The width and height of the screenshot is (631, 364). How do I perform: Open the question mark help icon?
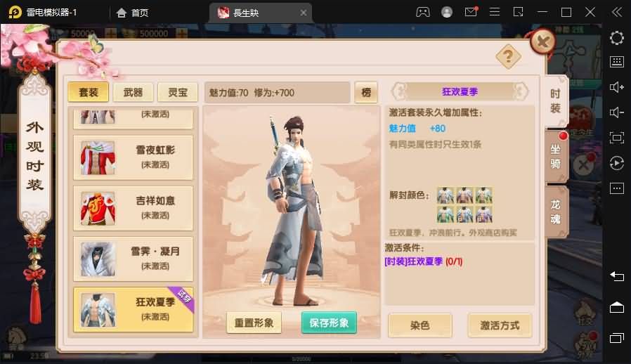tap(508, 56)
